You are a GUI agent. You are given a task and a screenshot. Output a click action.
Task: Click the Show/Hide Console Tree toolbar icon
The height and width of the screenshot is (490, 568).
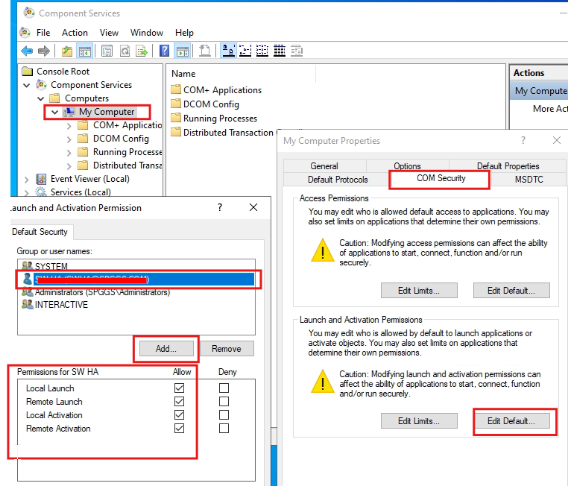tap(85, 51)
